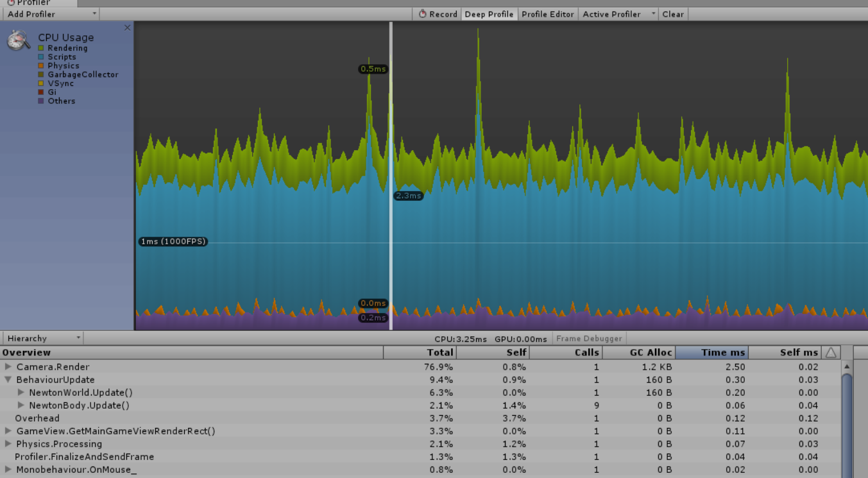
Task: Click the Clear button
Action: click(672, 14)
